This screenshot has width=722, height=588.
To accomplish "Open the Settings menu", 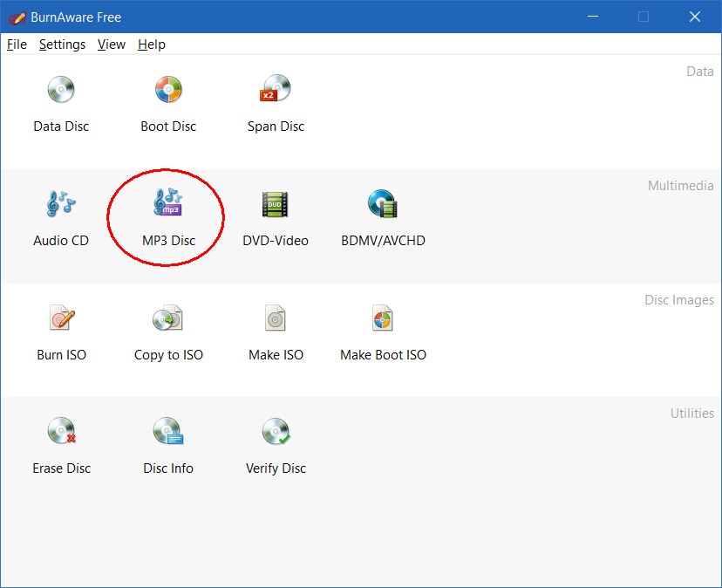I will click(x=62, y=44).
